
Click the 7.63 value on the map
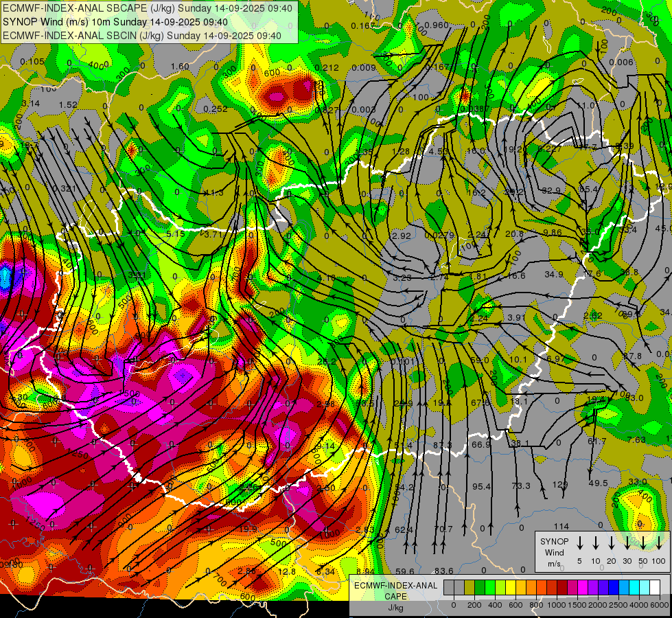point(636,440)
